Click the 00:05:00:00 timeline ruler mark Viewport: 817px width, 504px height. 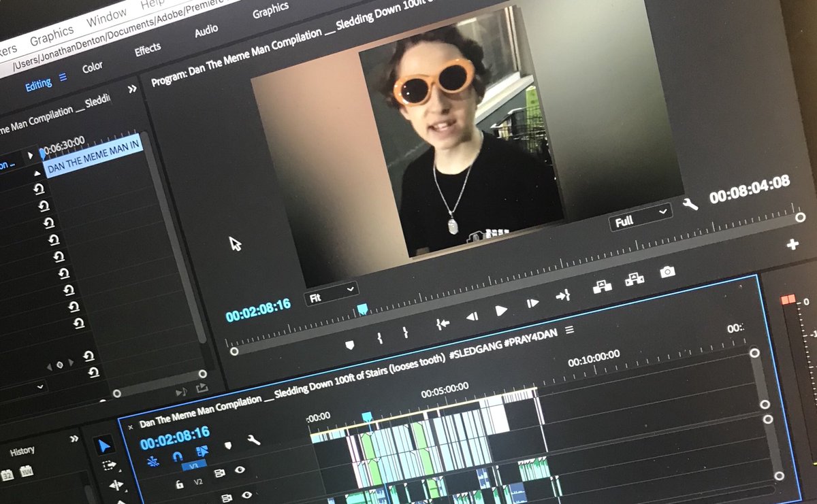point(445,392)
